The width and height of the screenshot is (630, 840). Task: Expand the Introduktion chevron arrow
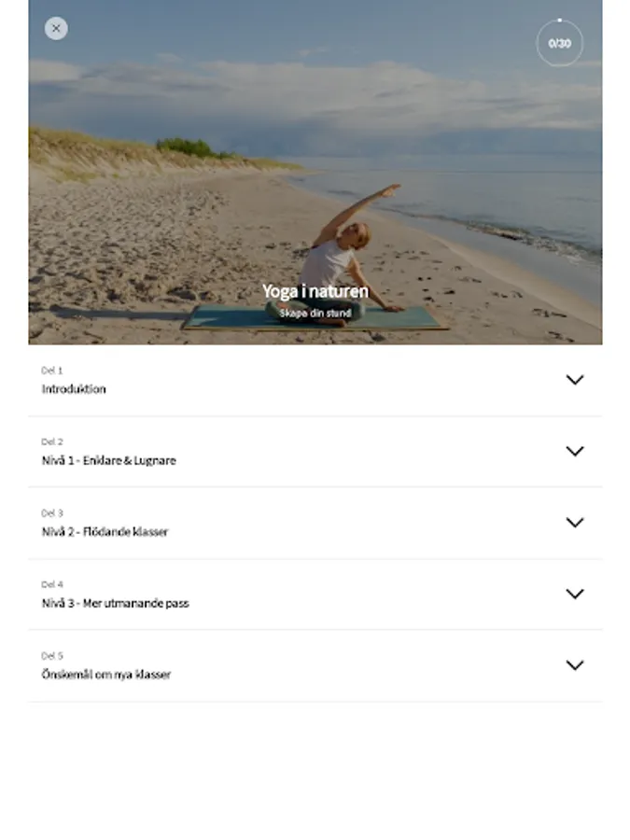click(x=575, y=380)
